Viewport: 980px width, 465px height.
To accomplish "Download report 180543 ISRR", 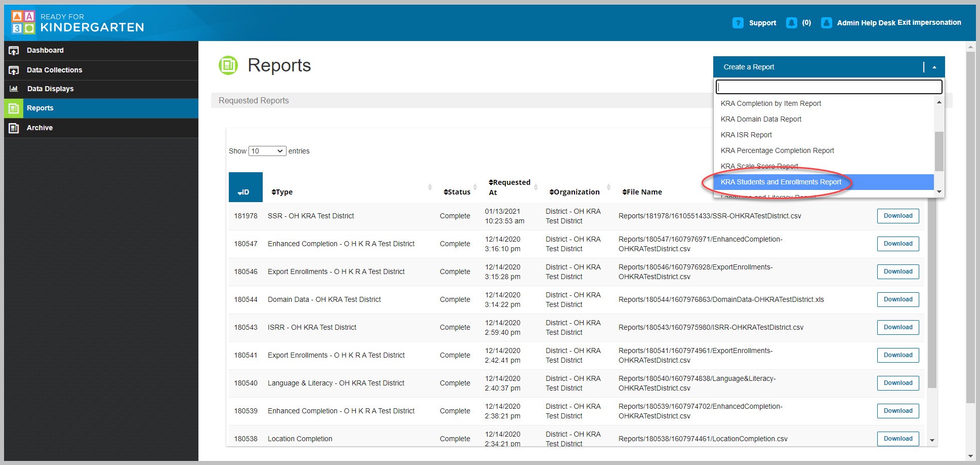I will coord(898,327).
